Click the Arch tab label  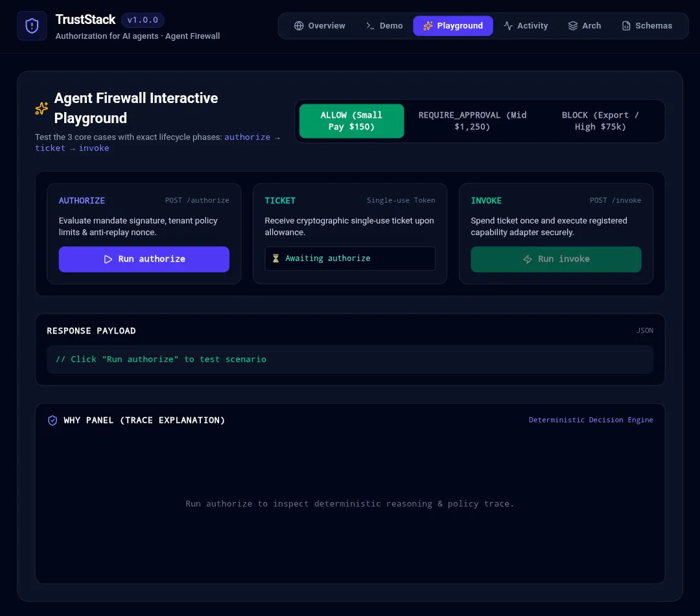click(x=592, y=26)
